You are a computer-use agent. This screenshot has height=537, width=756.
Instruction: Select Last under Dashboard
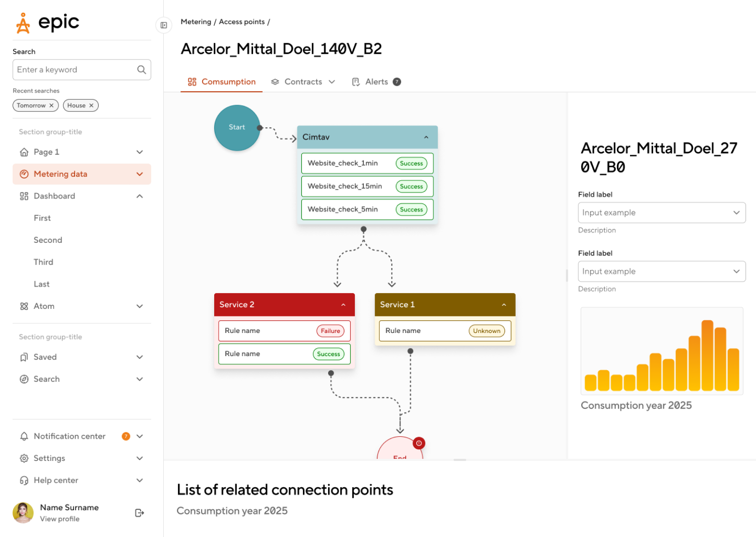pos(42,285)
